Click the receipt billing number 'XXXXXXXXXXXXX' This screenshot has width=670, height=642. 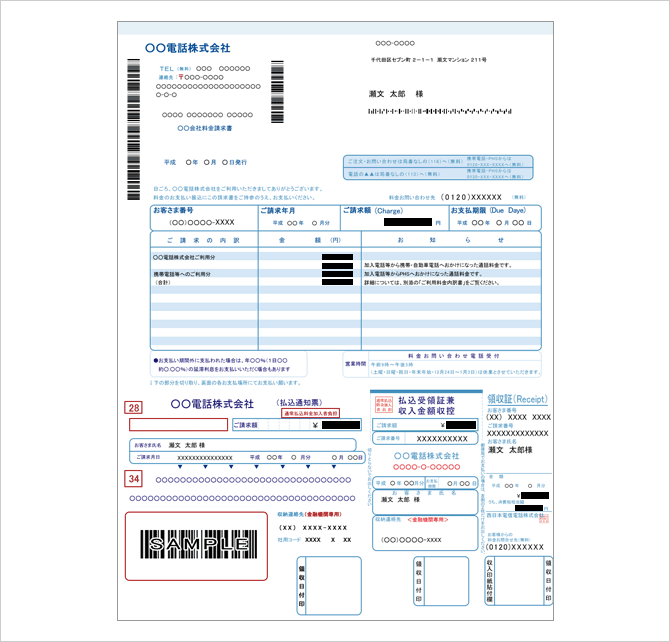coord(517,433)
